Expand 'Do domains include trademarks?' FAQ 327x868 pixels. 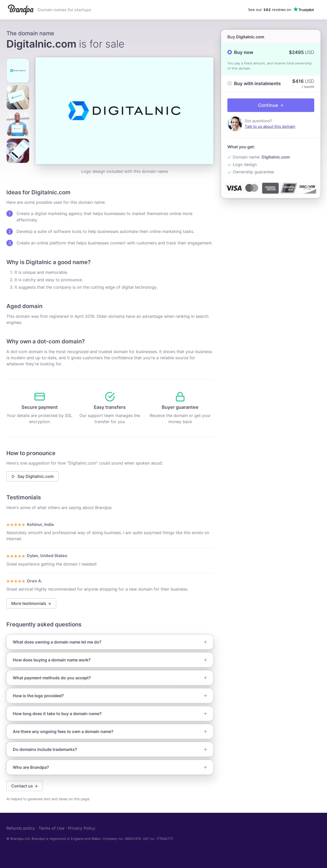(x=110, y=749)
